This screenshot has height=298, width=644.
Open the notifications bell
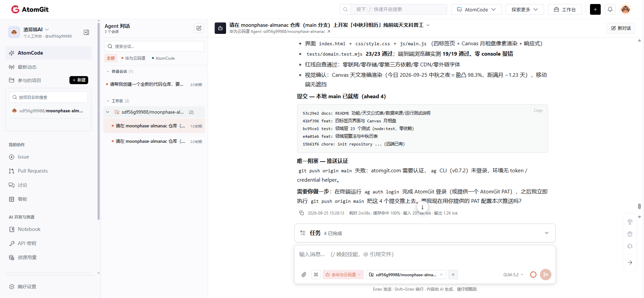tap(610, 9)
